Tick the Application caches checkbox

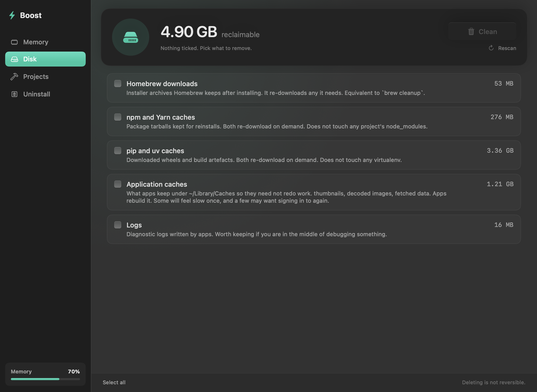coord(118,184)
